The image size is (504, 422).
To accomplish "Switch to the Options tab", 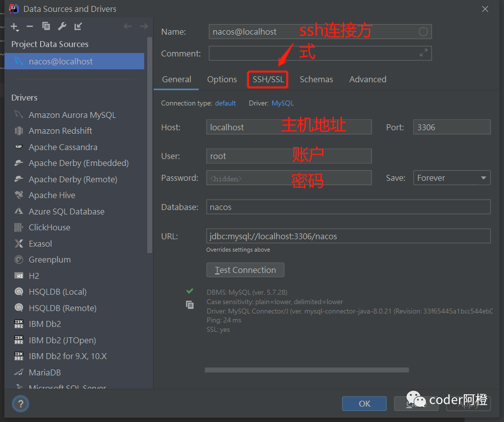I will (222, 79).
